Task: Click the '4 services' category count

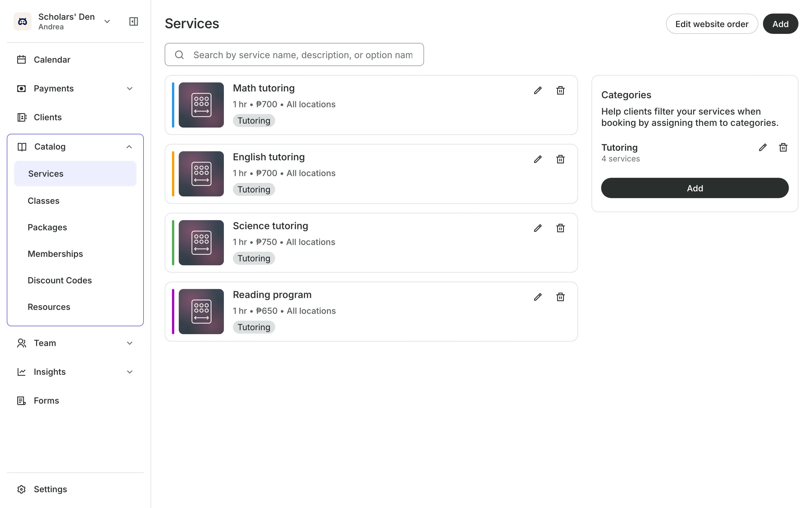Action: 620,159
